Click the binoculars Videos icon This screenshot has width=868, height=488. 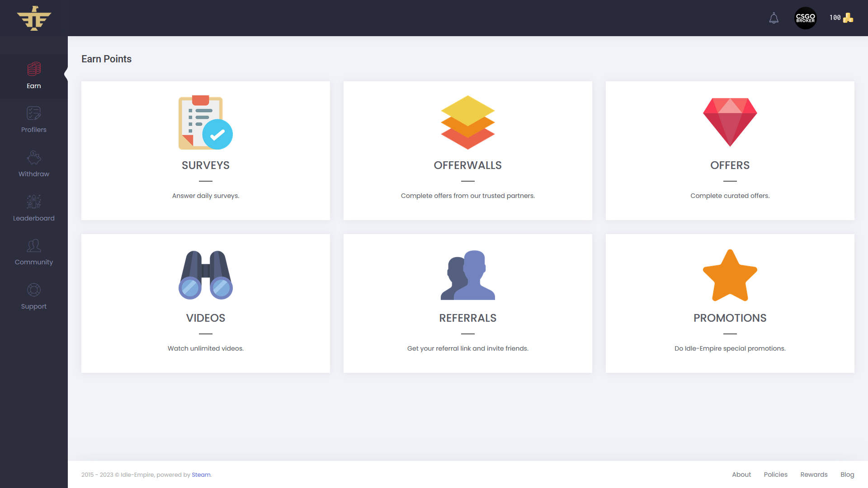click(x=205, y=275)
